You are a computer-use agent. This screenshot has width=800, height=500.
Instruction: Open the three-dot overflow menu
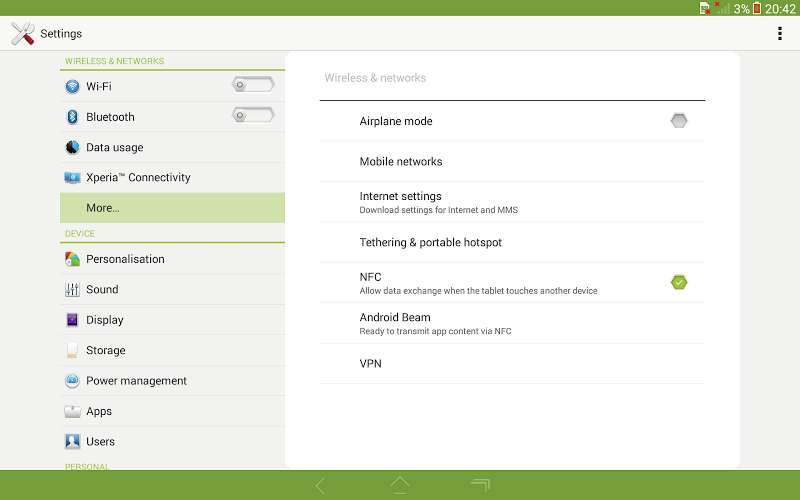coord(780,34)
